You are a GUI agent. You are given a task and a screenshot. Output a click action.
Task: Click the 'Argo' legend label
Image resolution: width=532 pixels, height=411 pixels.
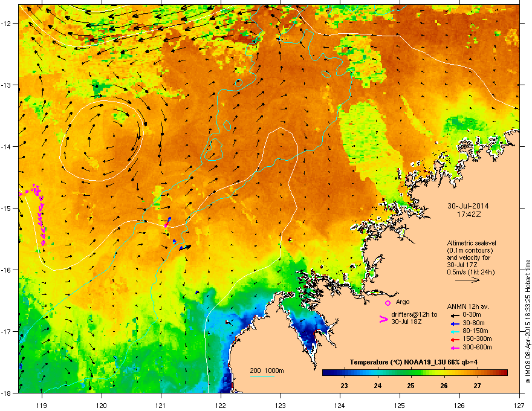[x=403, y=302]
